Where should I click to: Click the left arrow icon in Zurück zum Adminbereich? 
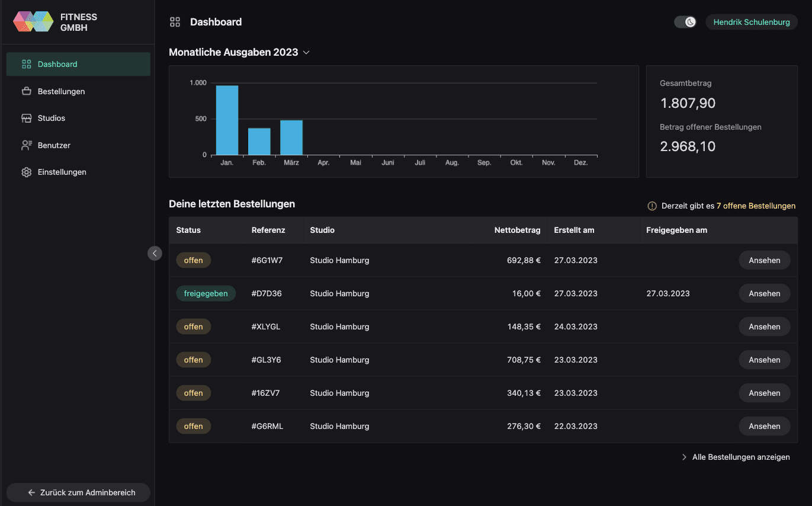[32, 492]
